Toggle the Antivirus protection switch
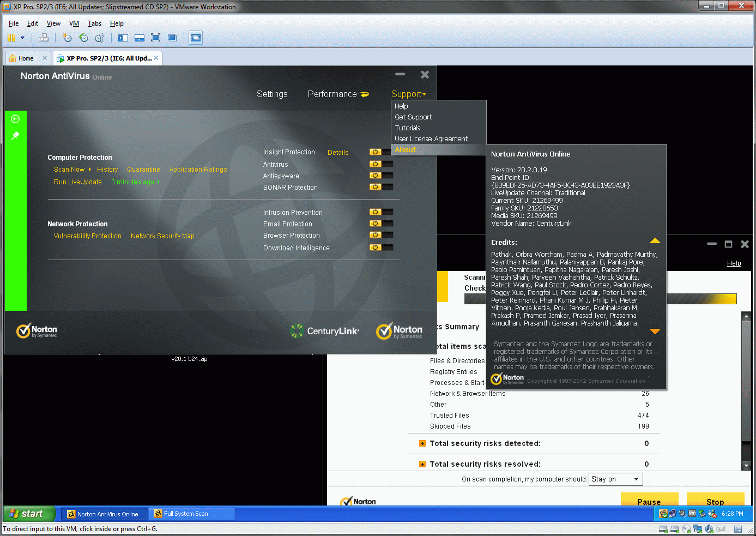The image size is (756, 536). 381,164
